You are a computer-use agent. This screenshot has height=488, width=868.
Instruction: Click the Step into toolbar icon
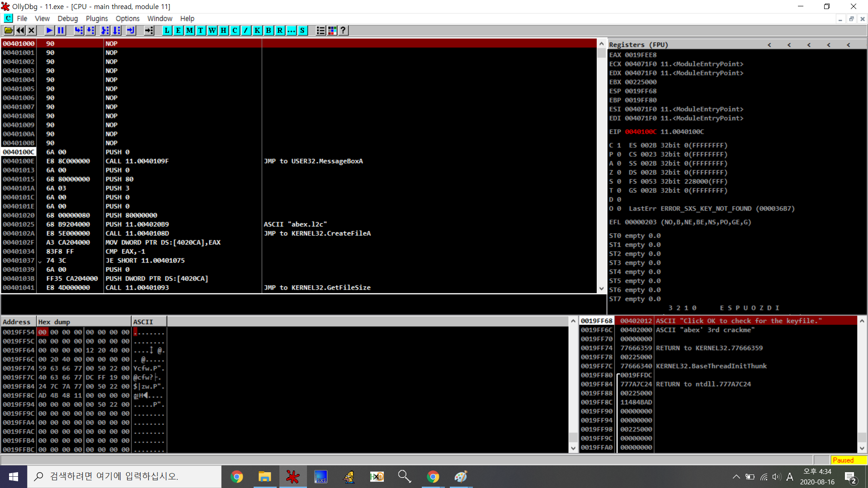tap(79, 30)
